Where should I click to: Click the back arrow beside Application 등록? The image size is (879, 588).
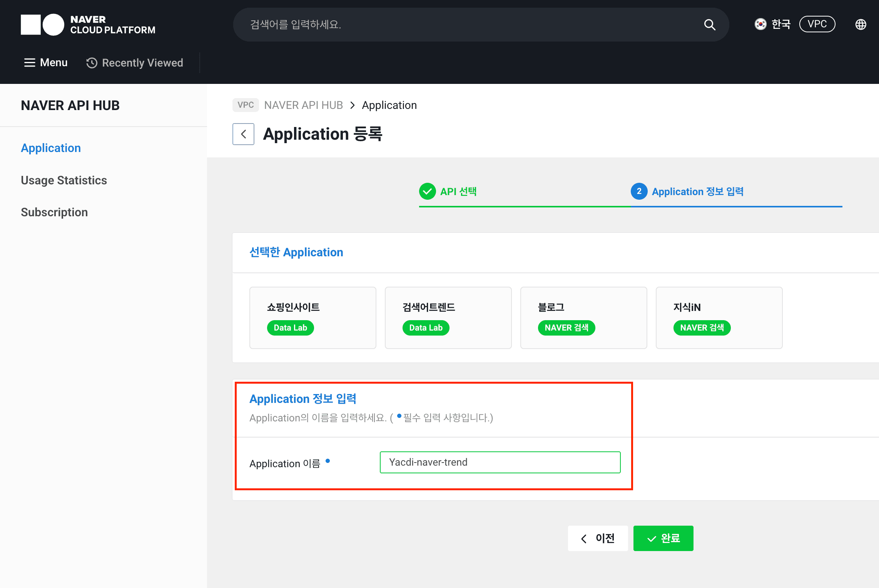tap(243, 134)
